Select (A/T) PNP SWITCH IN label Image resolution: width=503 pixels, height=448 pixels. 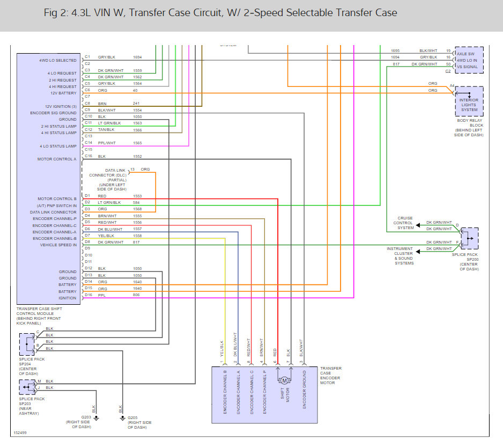[x=57, y=206]
